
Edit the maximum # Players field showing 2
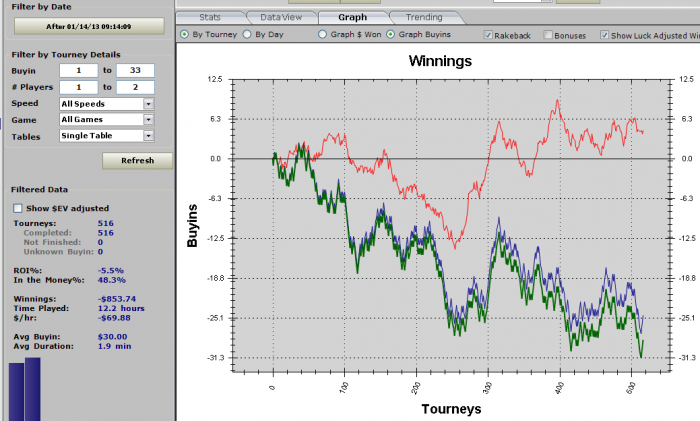coord(135,87)
